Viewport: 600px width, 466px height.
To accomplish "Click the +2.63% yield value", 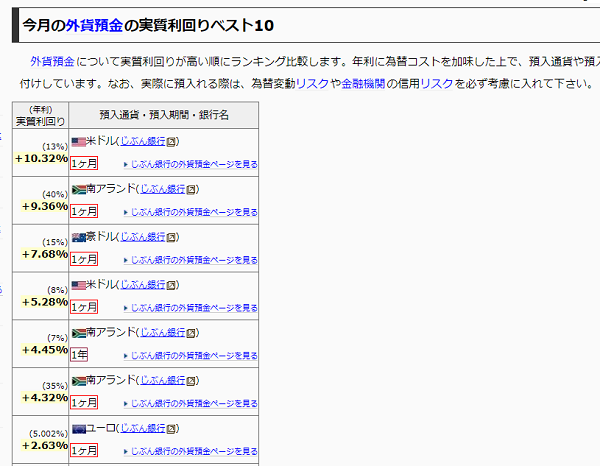I will (45, 445).
